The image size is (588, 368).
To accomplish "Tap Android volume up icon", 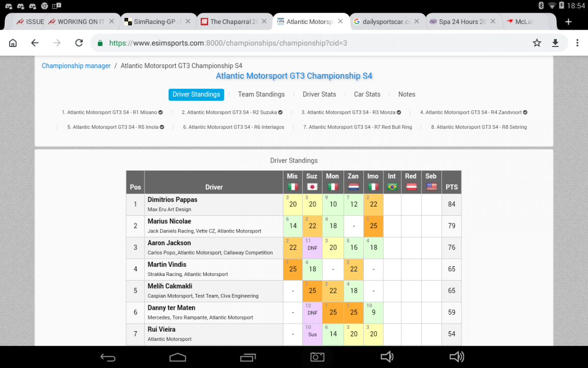I will click(456, 357).
